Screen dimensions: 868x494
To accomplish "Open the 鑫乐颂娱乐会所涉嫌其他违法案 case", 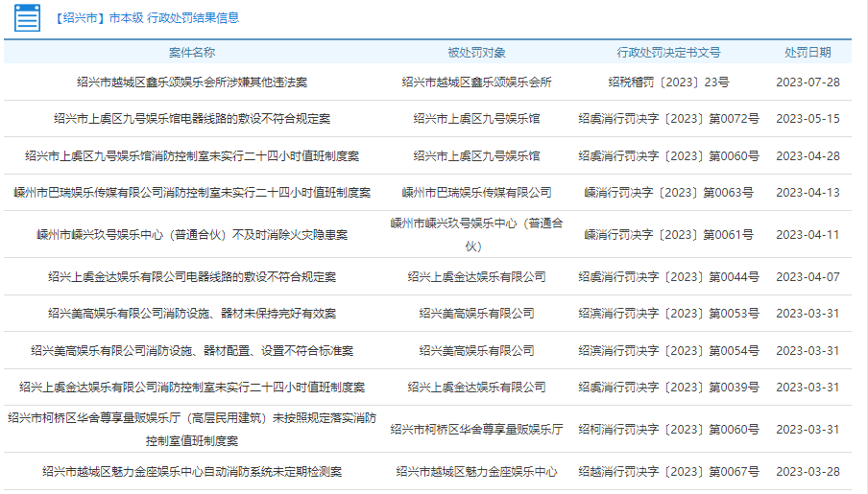I will click(192, 82).
